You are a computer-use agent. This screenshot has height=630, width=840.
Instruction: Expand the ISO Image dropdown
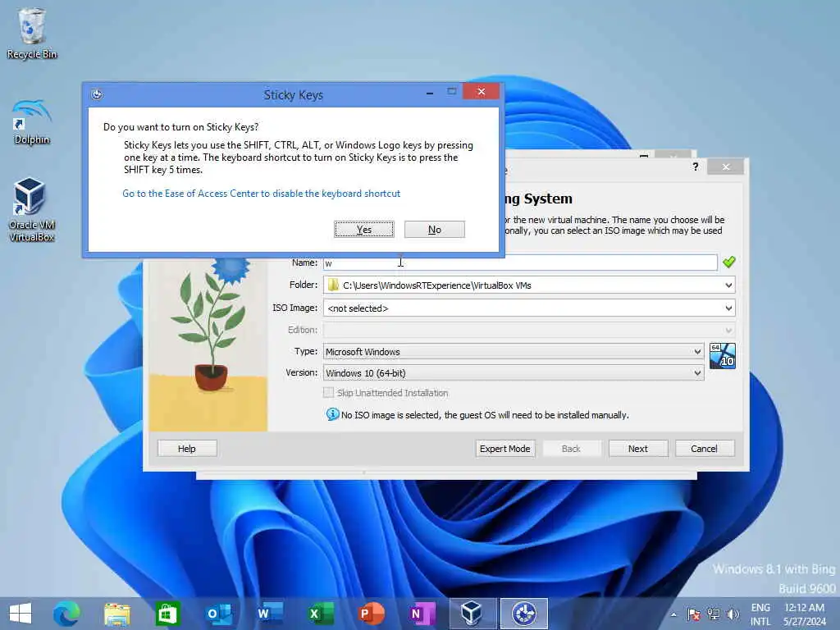[728, 308]
